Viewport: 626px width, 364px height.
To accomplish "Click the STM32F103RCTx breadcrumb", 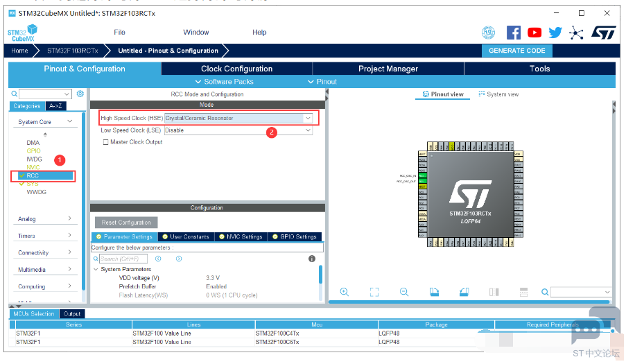I will point(73,51).
